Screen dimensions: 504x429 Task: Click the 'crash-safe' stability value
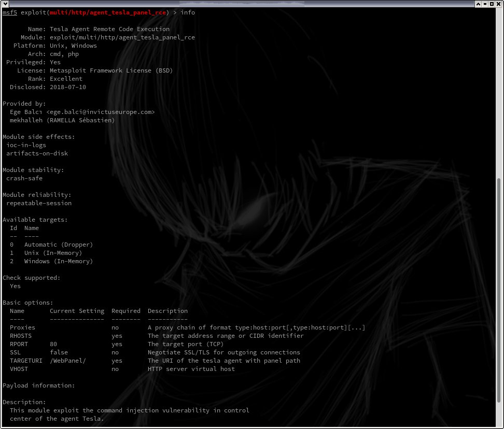24,178
